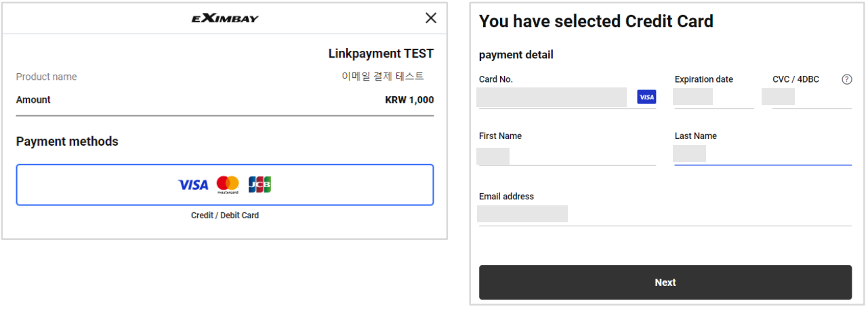Click the Eximbay logo in the header
868x309 pixels.
[225, 18]
